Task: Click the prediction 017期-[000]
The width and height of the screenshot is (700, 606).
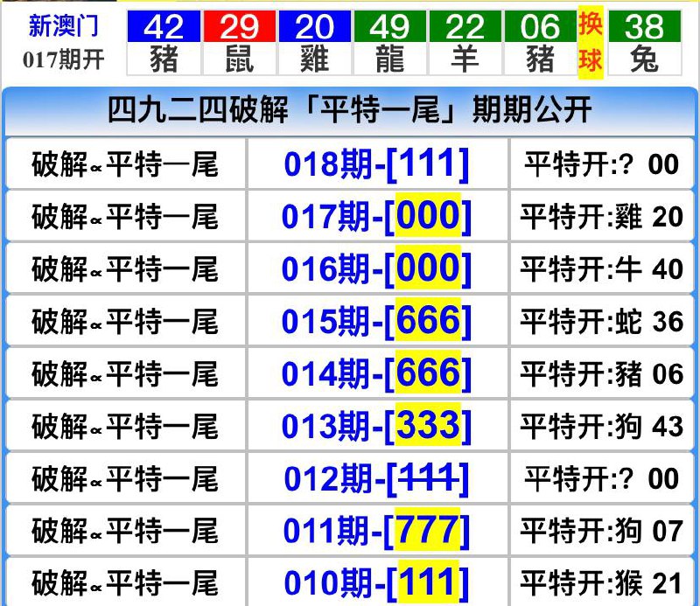Action: pos(377,217)
